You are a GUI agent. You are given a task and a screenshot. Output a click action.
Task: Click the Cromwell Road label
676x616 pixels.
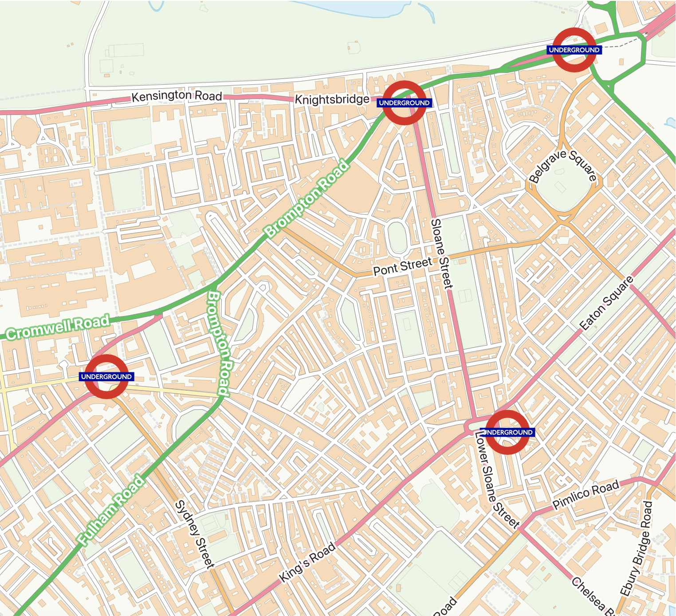tap(58, 328)
